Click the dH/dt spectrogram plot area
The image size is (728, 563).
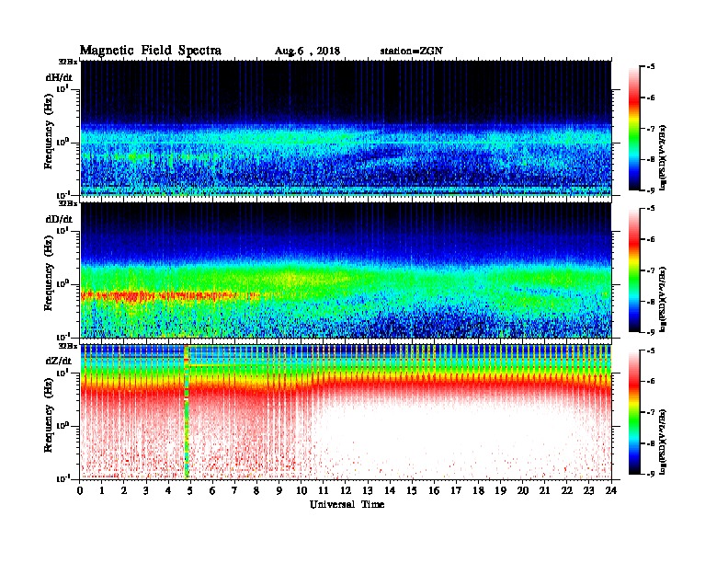tap(346, 128)
